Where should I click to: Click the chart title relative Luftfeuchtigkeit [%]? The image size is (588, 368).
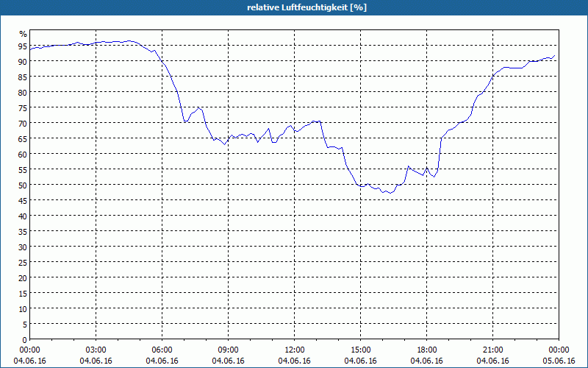coord(306,7)
